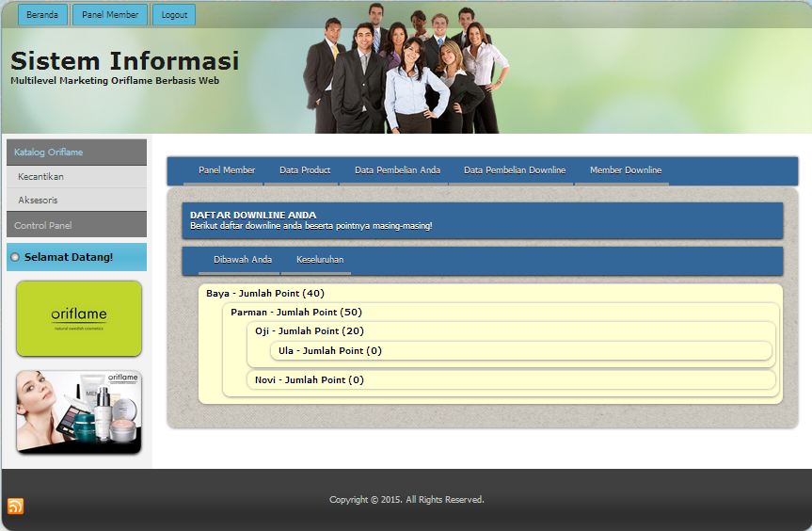Image resolution: width=812 pixels, height=531 pixels.
Task: Switch to the Panel Member tab
Action: click(x=227, y=170)
